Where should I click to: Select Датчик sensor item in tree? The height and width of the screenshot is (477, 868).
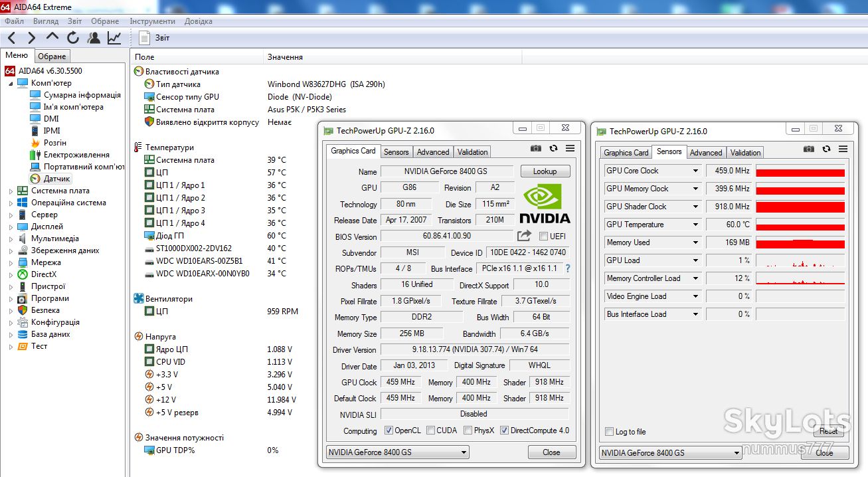56,179
